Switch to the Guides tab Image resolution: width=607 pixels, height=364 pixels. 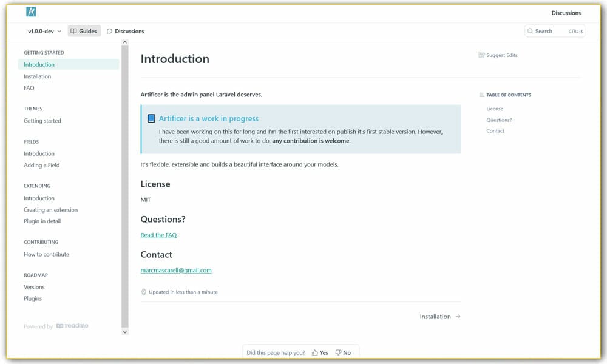pyautogui.click(x=84, y=31)
